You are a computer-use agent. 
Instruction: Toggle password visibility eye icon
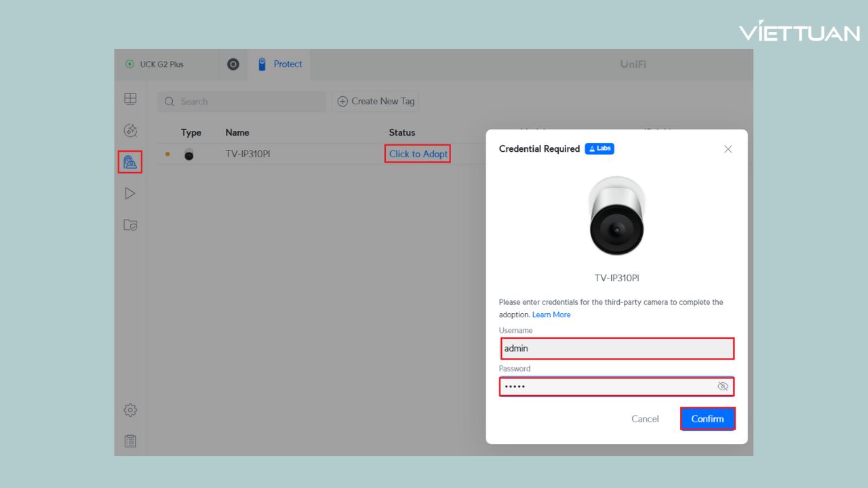tap(723, 386)
